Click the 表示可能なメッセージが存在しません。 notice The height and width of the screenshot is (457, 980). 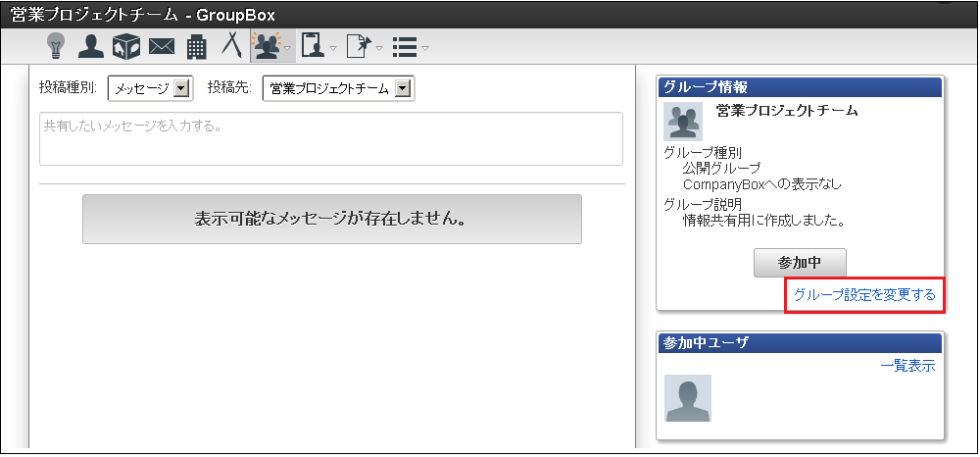tap(332, 220)
